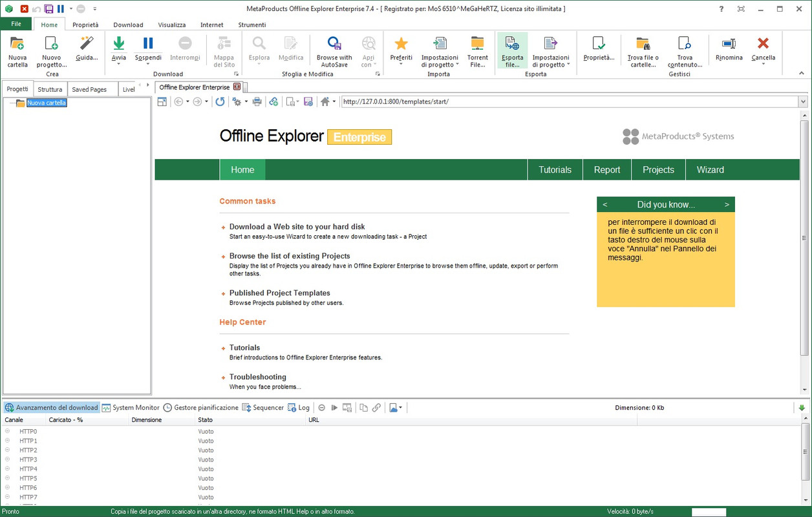Viewport: 812px width, 517px height.
Task: Click the Torrent File button
Action: (x=477, y=52)
